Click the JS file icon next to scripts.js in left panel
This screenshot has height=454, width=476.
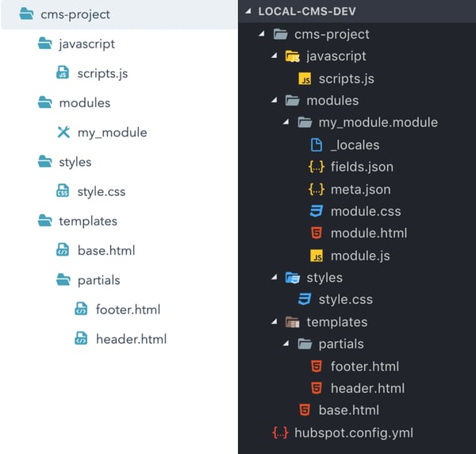pos(63,73)
